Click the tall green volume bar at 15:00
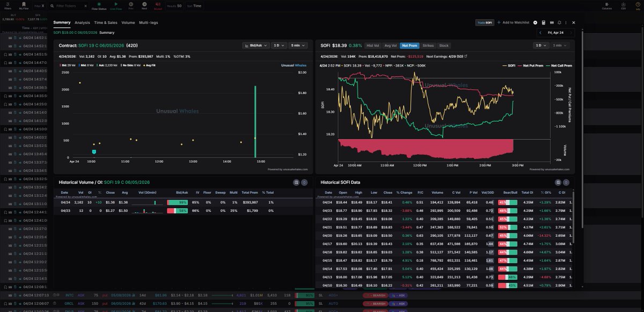The width and height of the screenshot is (644, 312). [x=255, y=121]
